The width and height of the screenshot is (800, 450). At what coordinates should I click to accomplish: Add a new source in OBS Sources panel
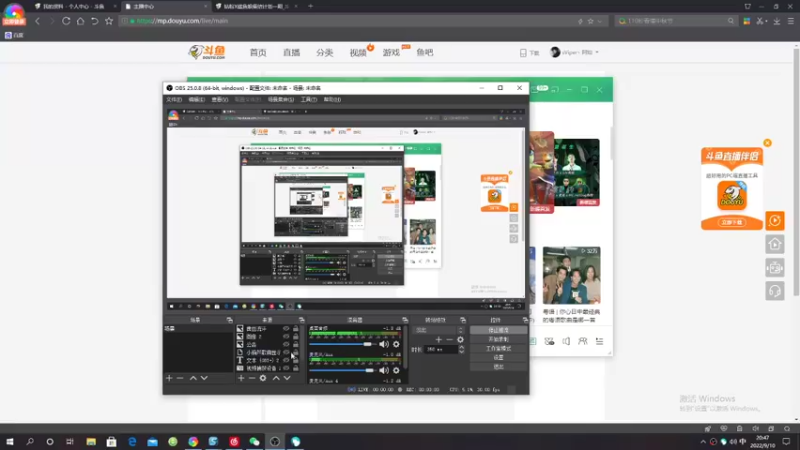(241, 378)
